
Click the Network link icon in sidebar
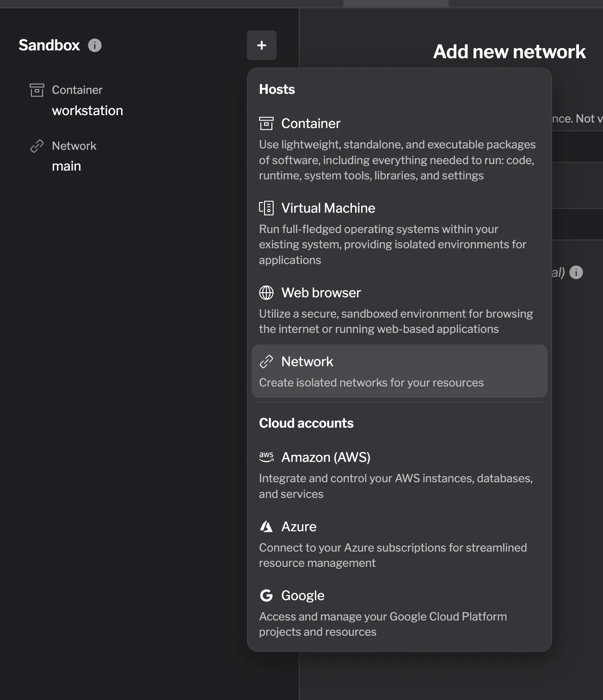click(x=37, y=146)
